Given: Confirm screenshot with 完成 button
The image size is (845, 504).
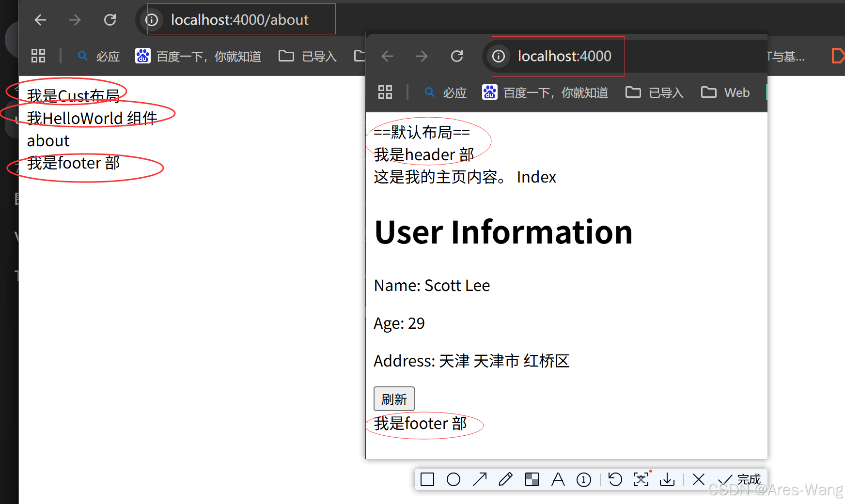Looking at the screenshot, I should [739, 479].
